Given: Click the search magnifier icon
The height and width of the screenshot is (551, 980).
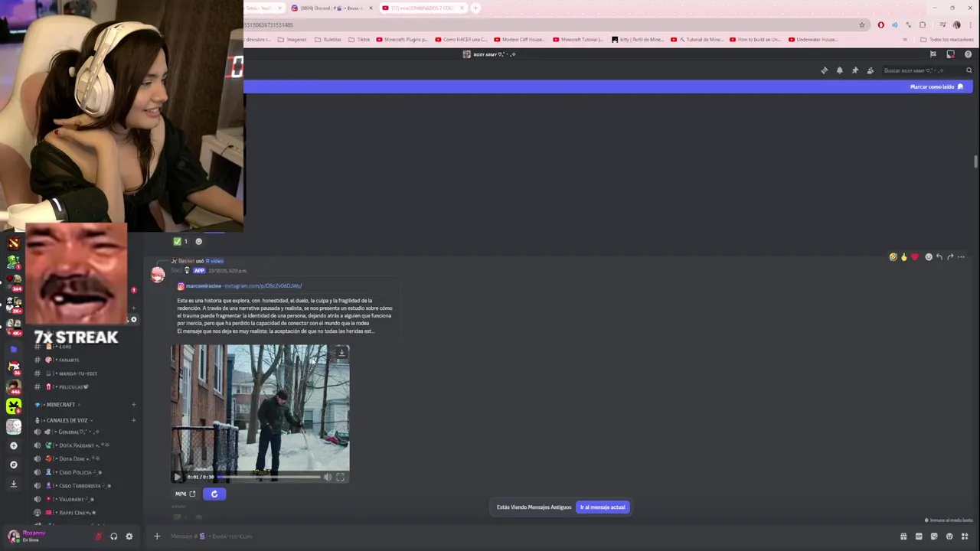Looking at the screenshot, I should pos(969,70).
